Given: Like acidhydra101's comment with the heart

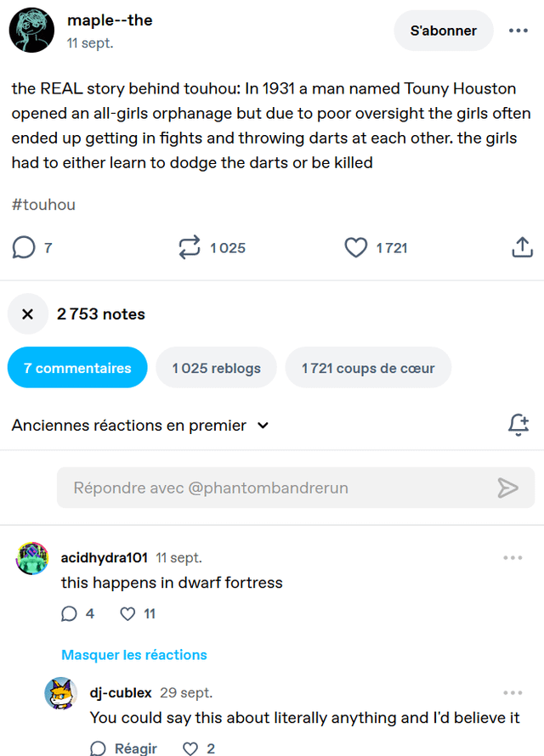Looking at the screenshot, I should tap(127, 613).
